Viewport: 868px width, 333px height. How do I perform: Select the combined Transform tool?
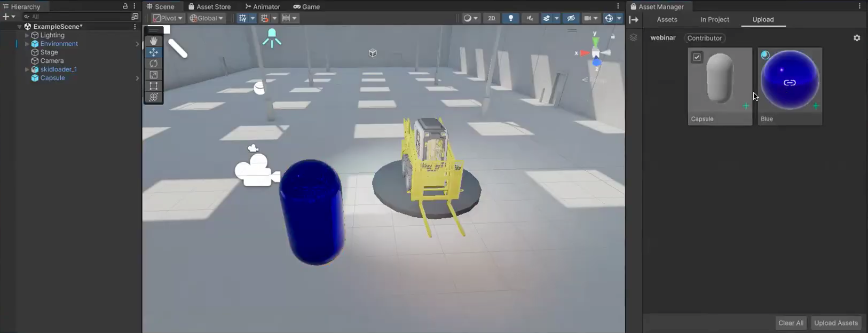click(154, 97)
